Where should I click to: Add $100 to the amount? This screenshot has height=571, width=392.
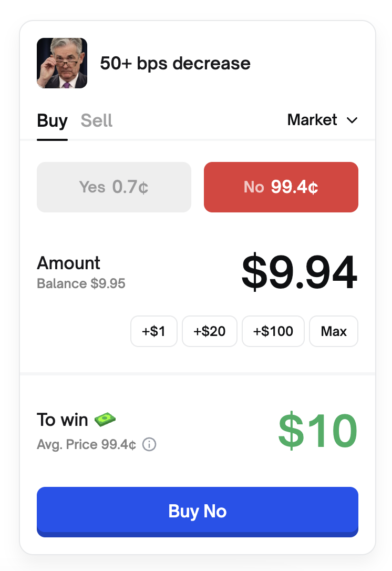[273, 331]
